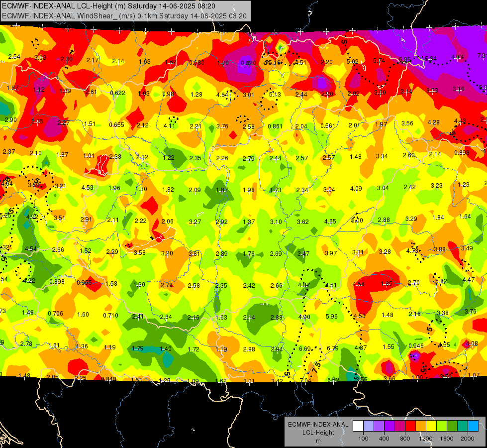Click wind shear value 1.79
The width and height of the screenshot is (487, 448).
coord(138,348)
